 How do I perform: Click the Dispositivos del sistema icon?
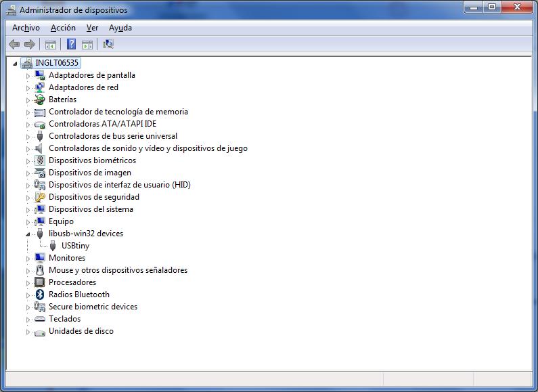(x=40, y=209)
